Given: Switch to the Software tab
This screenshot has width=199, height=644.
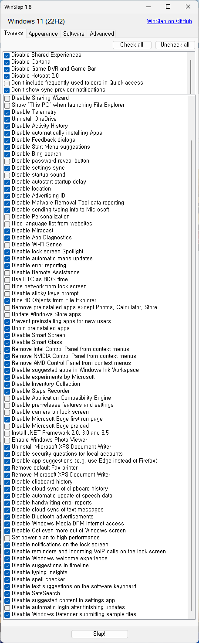Looking at the screenshot, I should click(x=74, y=34).
